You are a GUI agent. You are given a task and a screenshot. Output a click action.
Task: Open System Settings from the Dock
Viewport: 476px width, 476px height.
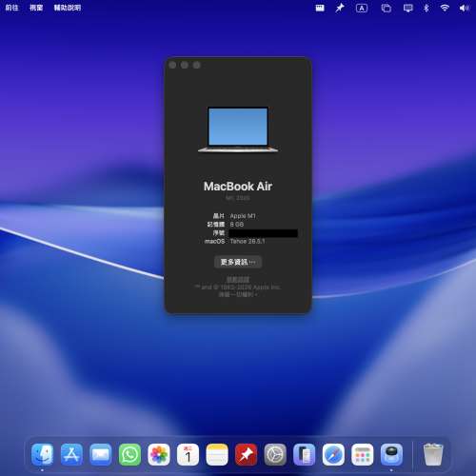coord(275,454)
